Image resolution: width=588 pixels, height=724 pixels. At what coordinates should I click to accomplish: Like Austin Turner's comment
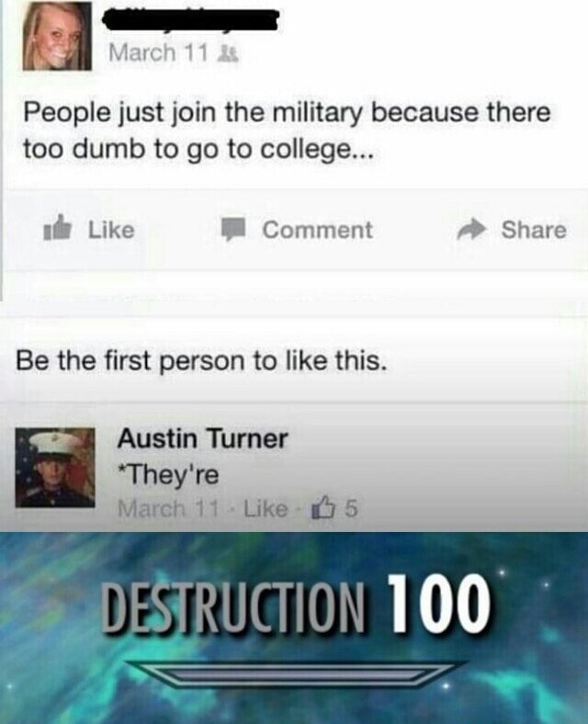tap(265, 509)
